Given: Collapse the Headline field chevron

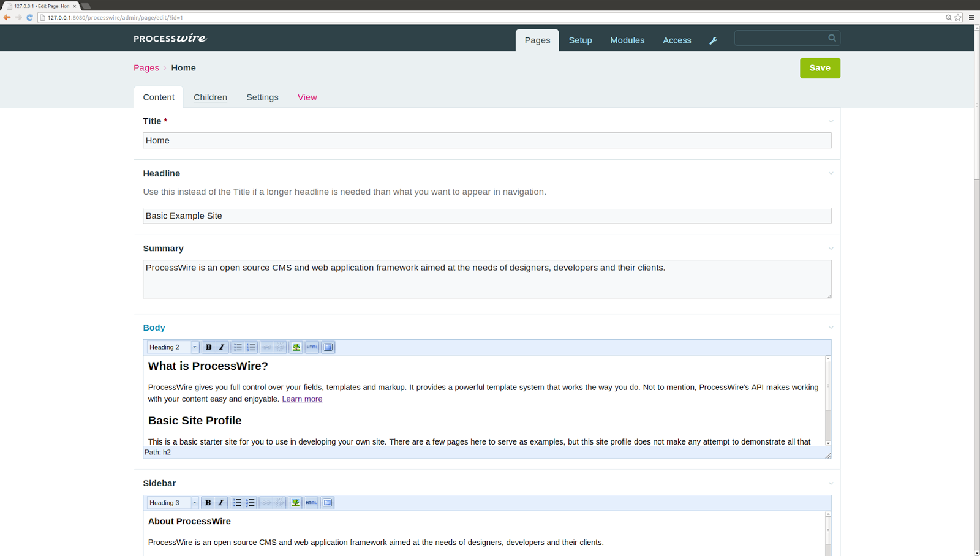Looking at the screenshot, I should tap(831, 173).
